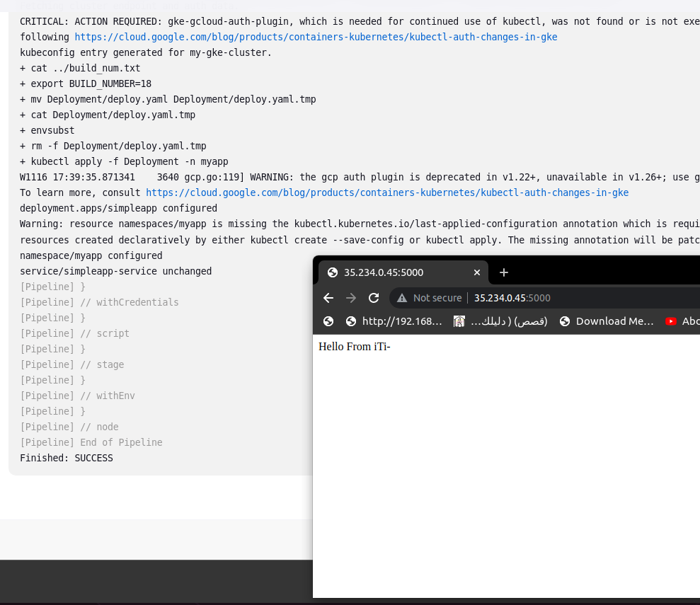
Task: Click the browser back arrow icon
Action: 328,297
